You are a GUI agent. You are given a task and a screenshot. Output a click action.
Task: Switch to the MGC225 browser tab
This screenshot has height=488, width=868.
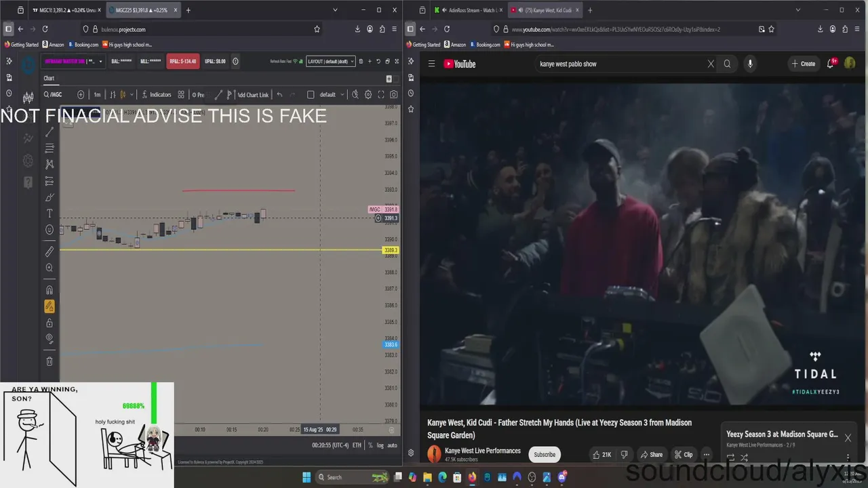pos(142,10)
